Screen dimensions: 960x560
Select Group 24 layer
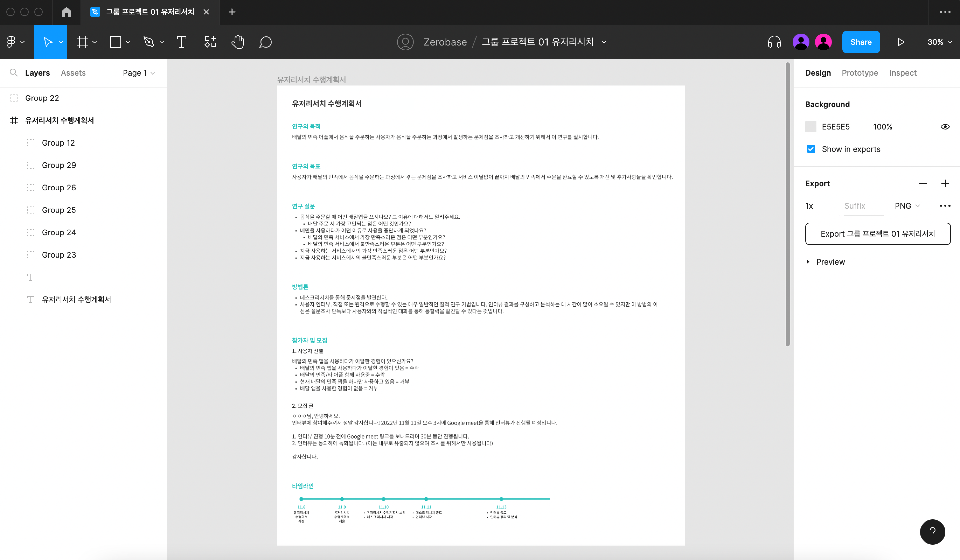coord(83,232)
